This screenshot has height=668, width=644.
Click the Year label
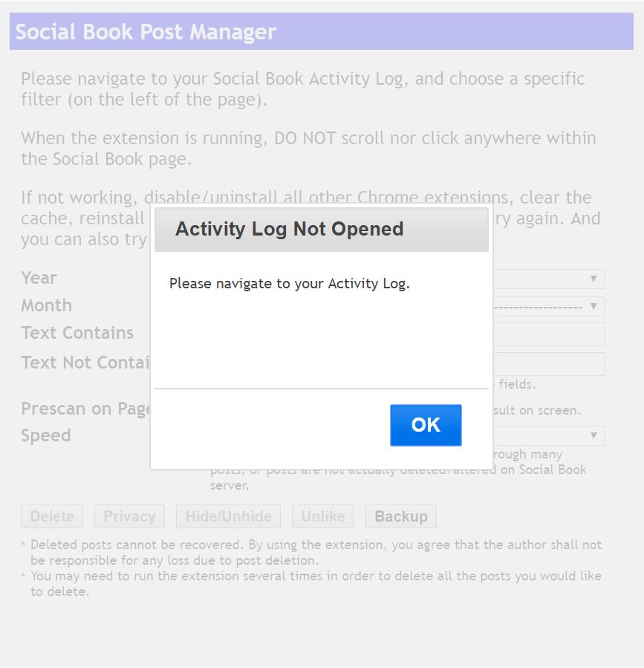tap(39, 278)
